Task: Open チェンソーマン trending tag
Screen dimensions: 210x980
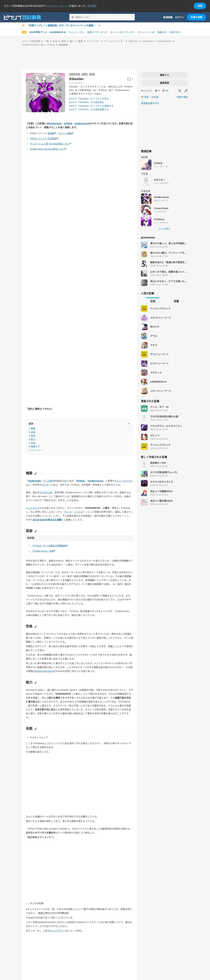Action: (x=77, y=32)
